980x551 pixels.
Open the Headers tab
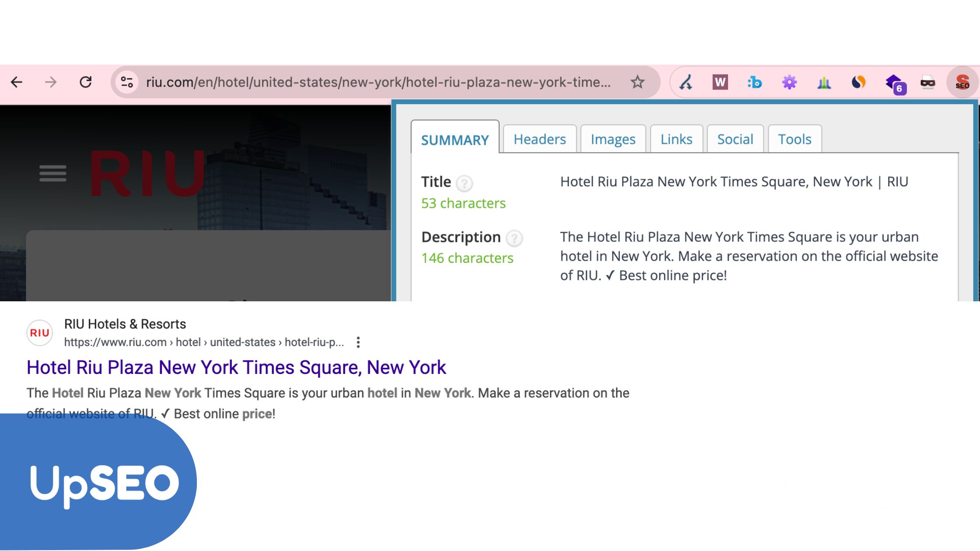tap(539, 139)
